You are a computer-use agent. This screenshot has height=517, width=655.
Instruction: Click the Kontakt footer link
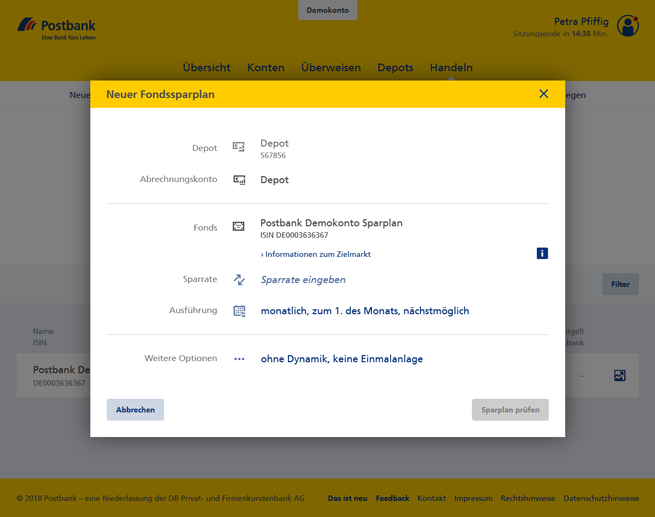point(432,498)
